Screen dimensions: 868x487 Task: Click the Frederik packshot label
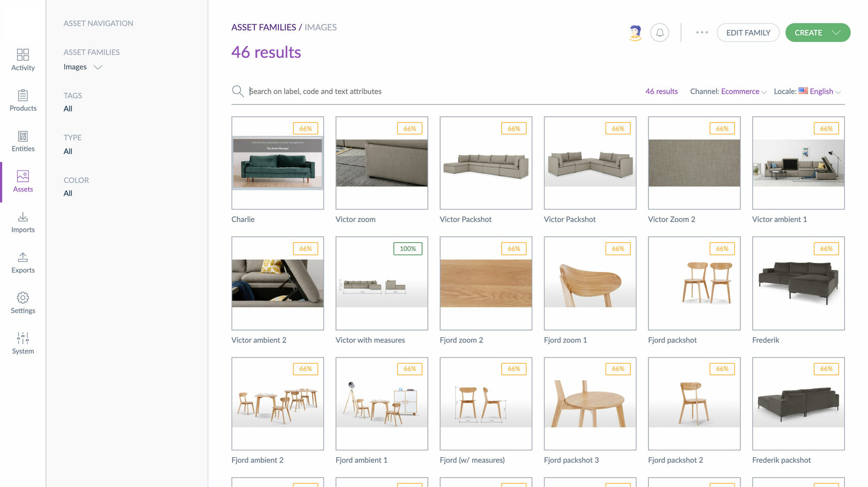pos(782,461)
